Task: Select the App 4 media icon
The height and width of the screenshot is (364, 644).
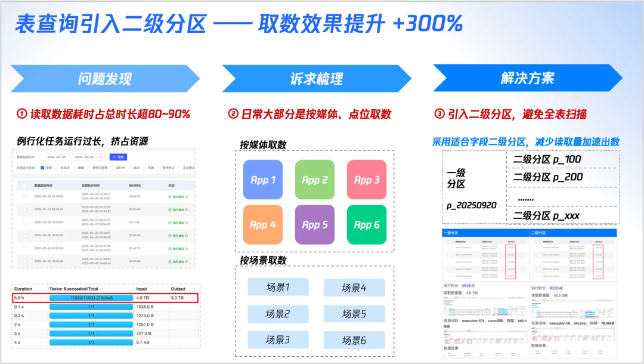Action: coord(263,225)
